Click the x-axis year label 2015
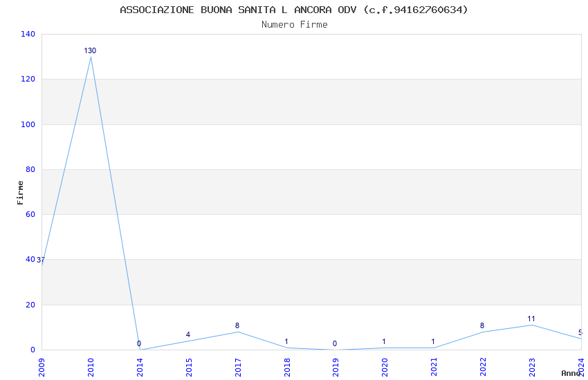588x380 pixels. (x=189, y=368)
